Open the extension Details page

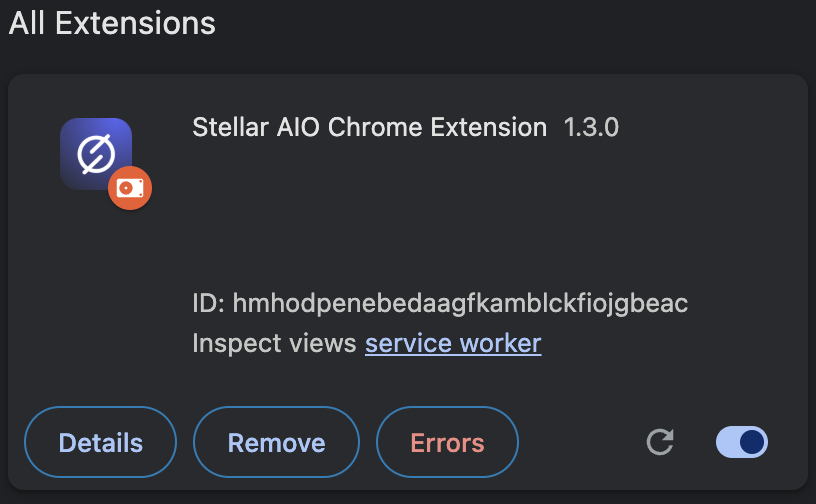(100, 443)
